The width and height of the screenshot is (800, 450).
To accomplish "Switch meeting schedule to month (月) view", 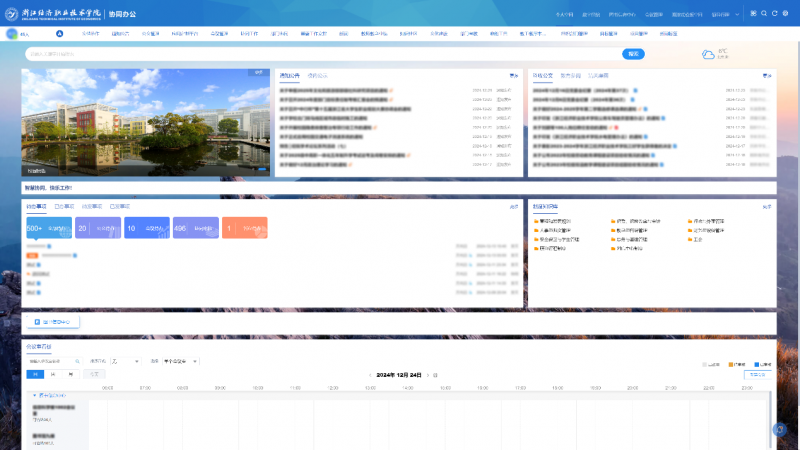I will (x=70, y=373).
